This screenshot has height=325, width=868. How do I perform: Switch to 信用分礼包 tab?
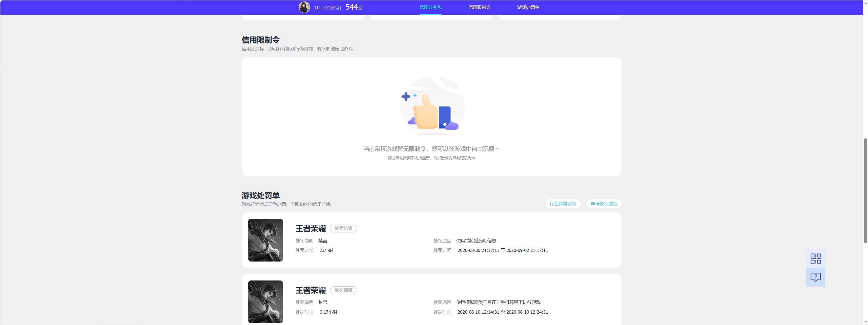pos(430,7)
